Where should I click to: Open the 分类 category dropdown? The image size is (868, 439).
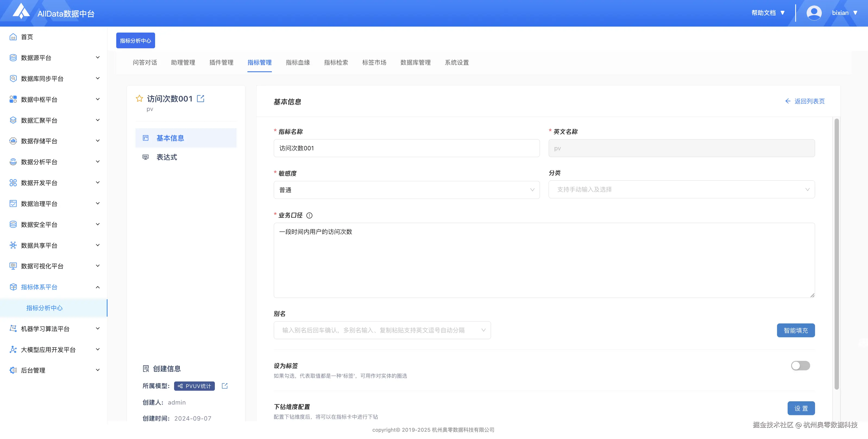[681, 190]
